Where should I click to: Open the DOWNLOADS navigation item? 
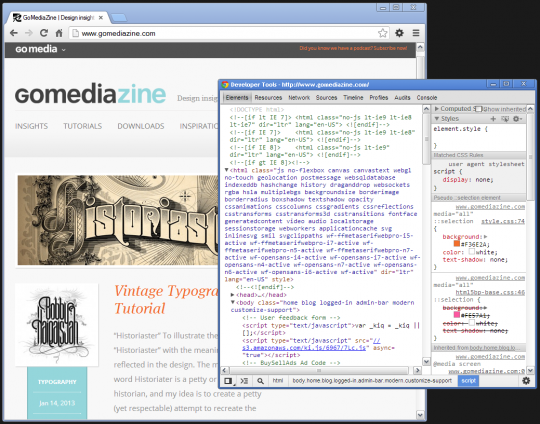click(x=141, y=126)
